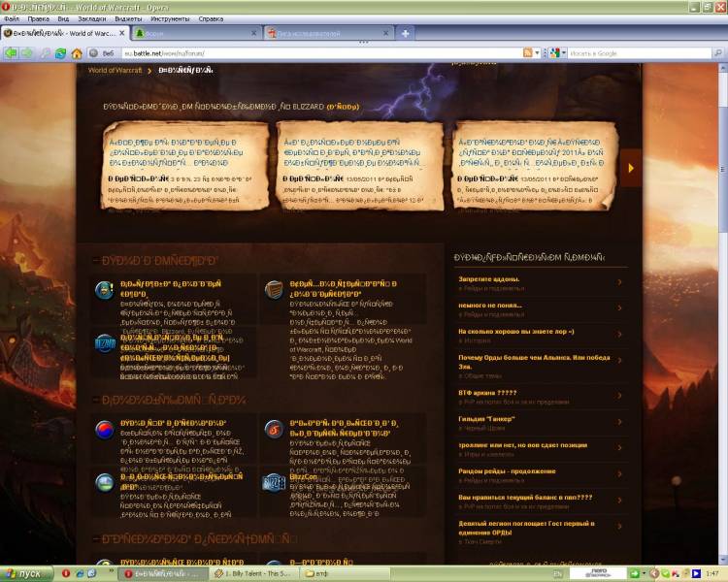Close the second browser tab
This screenshot has width=728, height=582.
(253, 33)
